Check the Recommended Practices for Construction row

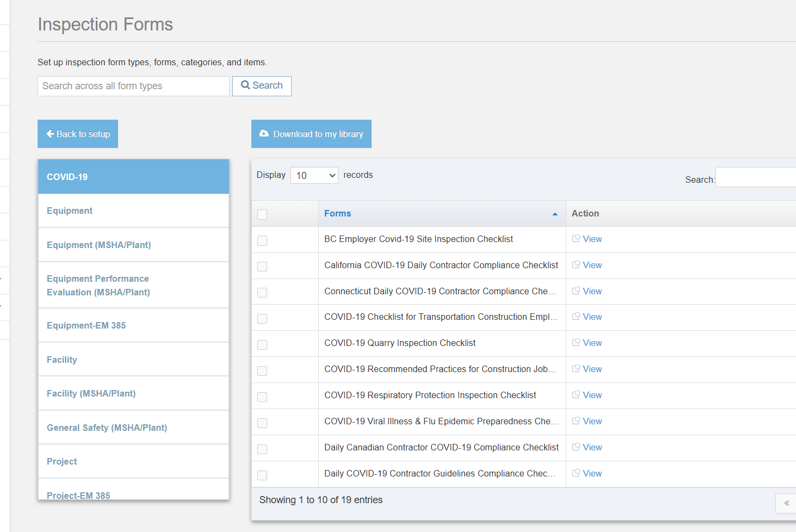pos(262,371)
